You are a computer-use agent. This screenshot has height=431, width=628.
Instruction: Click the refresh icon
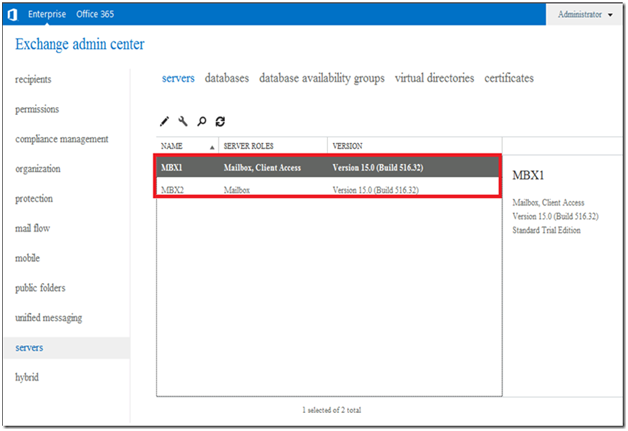[x=220, y=121]
